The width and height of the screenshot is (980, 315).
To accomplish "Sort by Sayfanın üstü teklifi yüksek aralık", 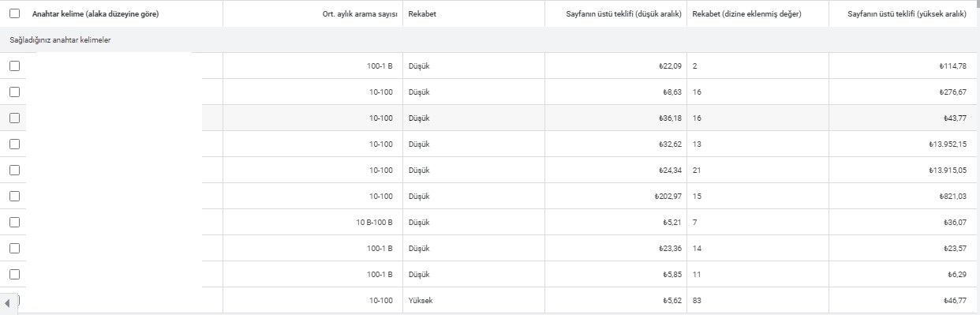I will click(x=912, y=13).
